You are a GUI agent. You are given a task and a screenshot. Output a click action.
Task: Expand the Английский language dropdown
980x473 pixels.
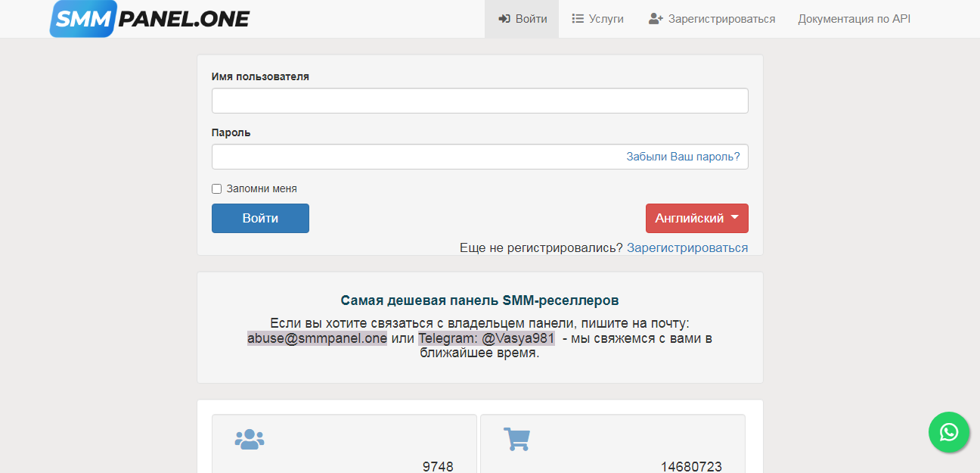pos(696,218)
